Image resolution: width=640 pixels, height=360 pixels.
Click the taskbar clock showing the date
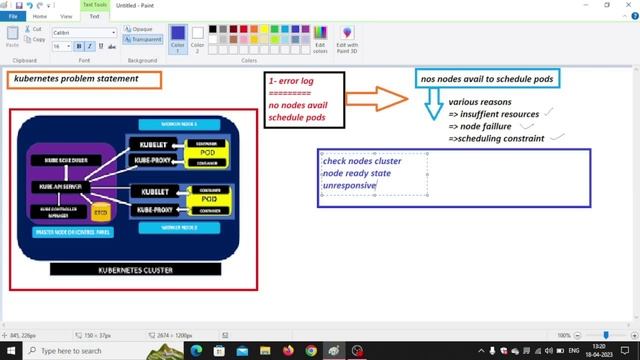(x=599, y=351)
